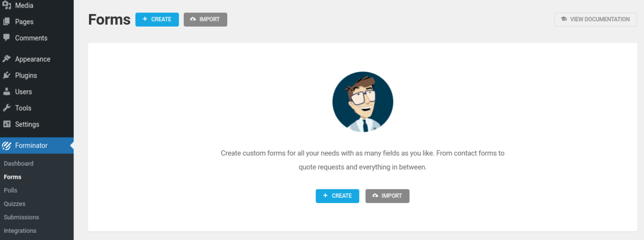
Task: Click the cartoon mascot avatar image
Action: point(363,102)
